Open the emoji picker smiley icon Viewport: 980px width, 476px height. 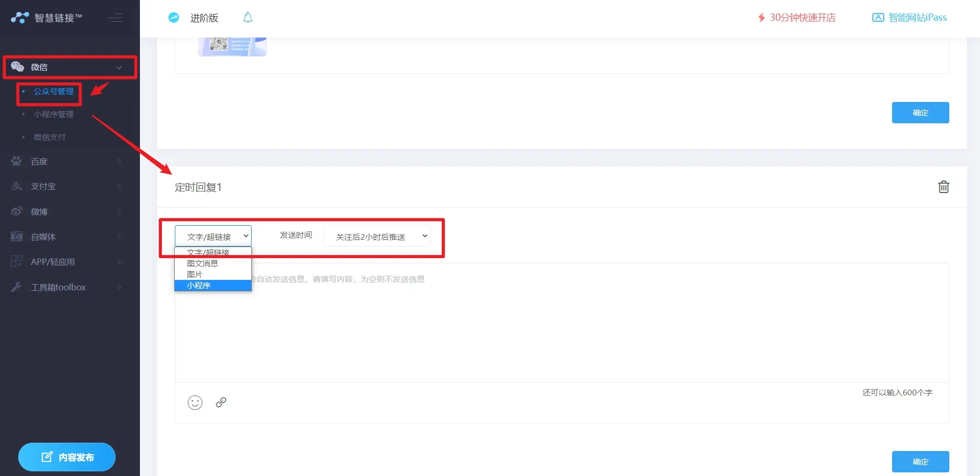(x=195, y=403)
